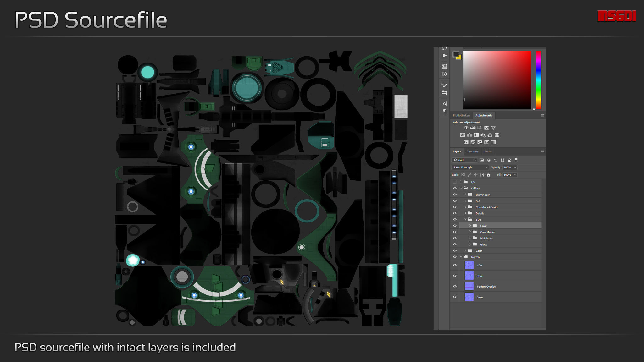
Task: Click the foreground color swatch
Action: (x=456, y=54)
